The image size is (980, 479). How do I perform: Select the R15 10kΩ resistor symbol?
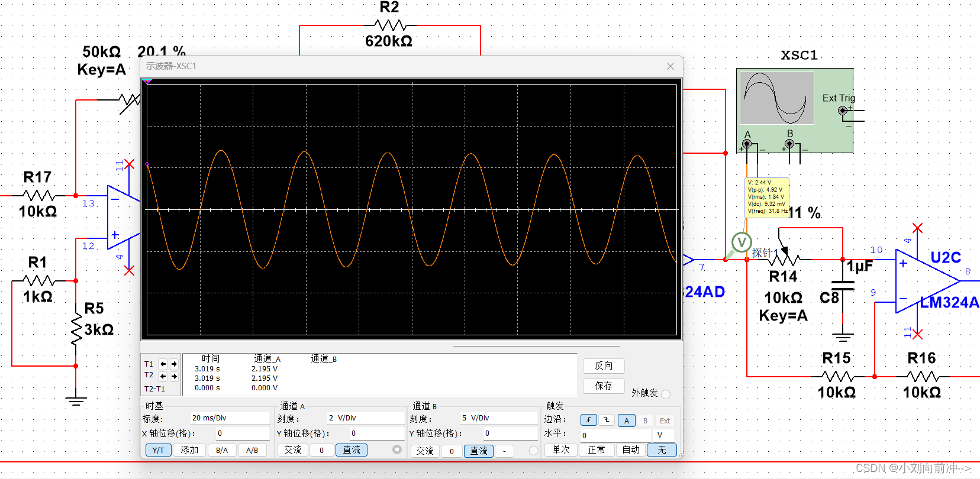[x=837, y=376]
